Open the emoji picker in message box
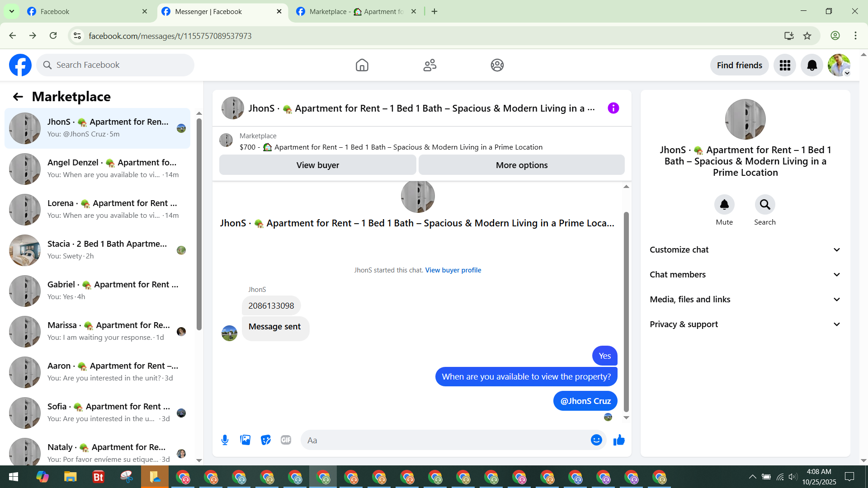The width and height of the screenshot is (868, 488). pos(596,440)
